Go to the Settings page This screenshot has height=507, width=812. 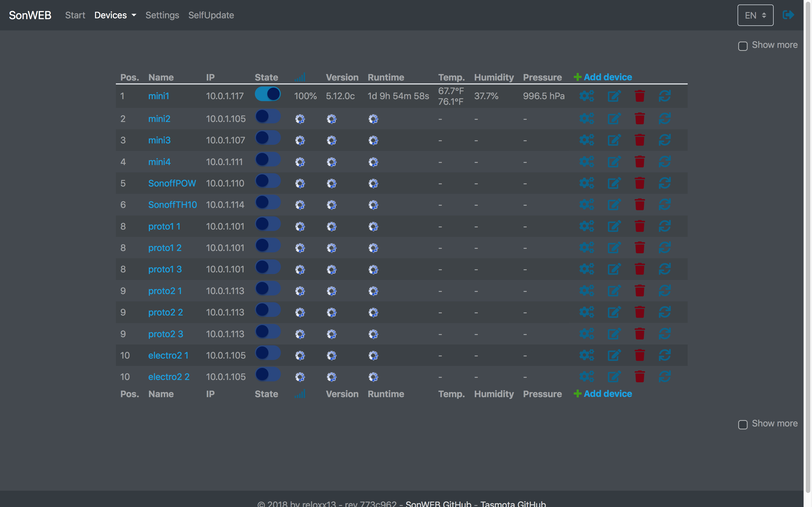(162, 15)
